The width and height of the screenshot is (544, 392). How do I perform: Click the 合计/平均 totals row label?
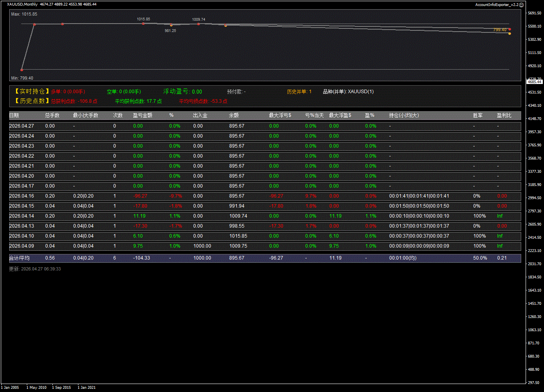click(x=19, y=258)
